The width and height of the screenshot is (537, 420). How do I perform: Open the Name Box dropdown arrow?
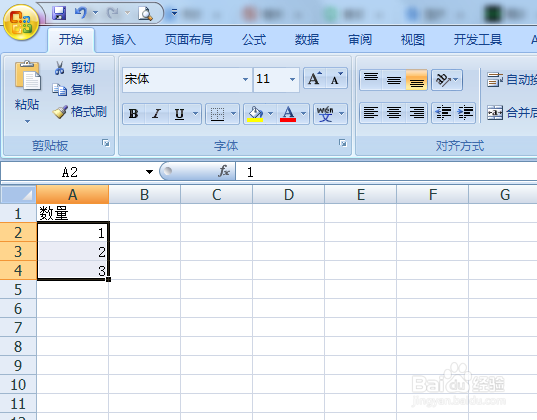(149, 172)
